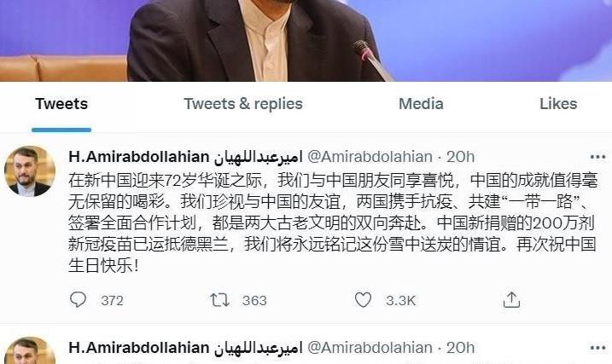The height and width of the screenshot is (364, 612).
Task: Click the second tweet's profile avatar
Action: [x=30, y=350]
